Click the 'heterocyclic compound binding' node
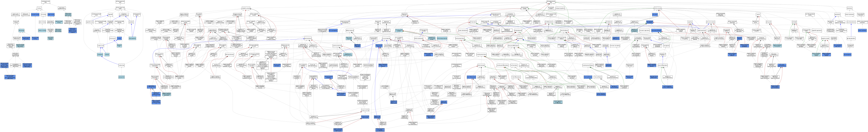 click(x=25, y=14)
